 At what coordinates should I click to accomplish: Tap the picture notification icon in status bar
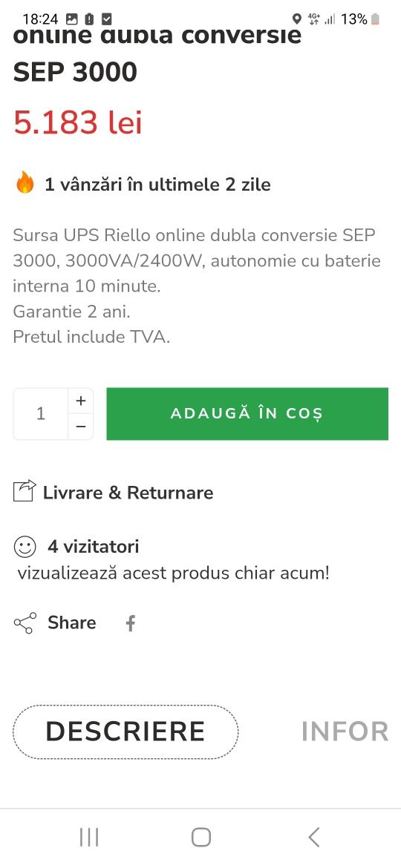(71, 19)
